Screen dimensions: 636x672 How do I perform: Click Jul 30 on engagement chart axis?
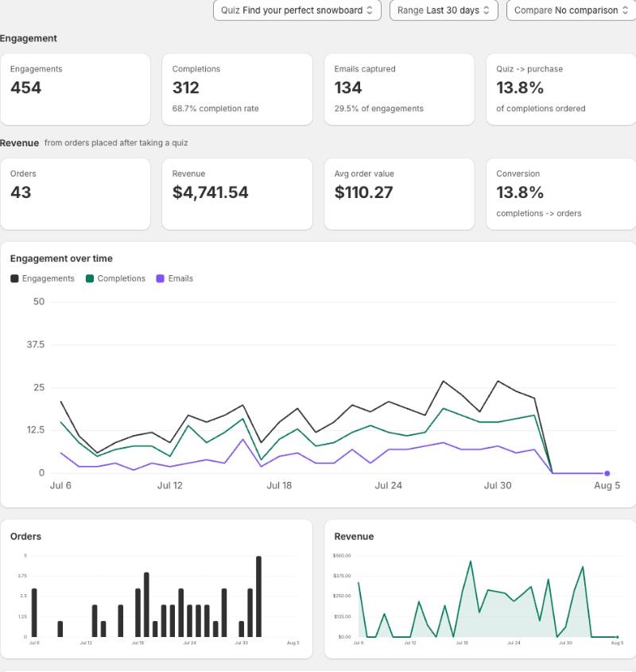pyautogui.click(x=498, y=486)
